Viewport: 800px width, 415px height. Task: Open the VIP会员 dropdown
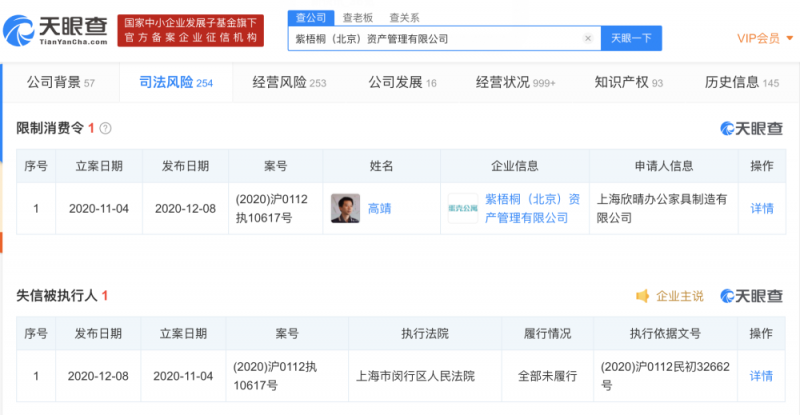coord(762,38)
